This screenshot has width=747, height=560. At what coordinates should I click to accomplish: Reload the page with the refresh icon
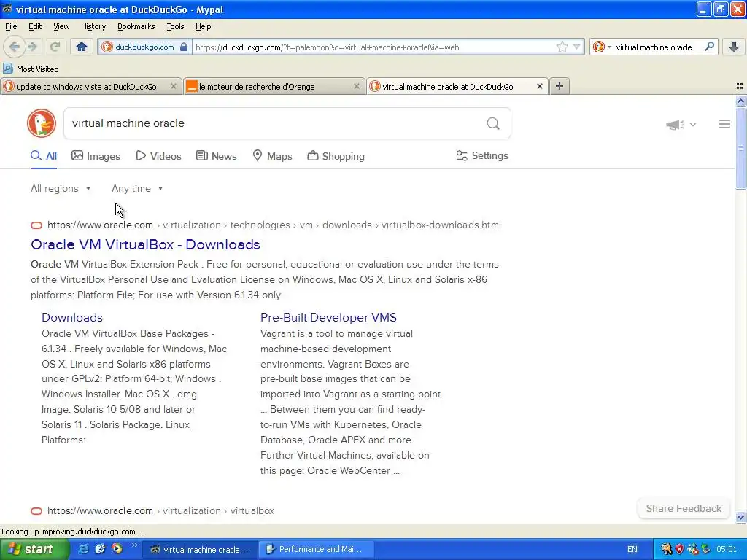(55, 47)
